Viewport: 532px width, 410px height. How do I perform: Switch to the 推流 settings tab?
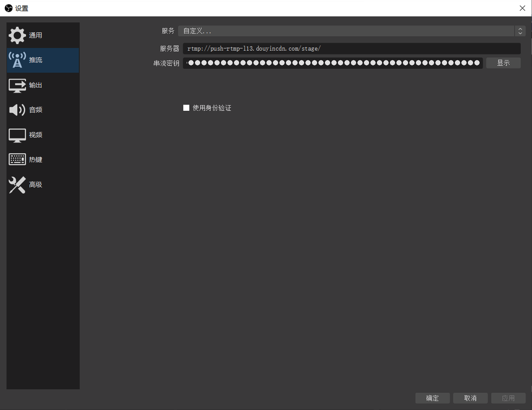pos(43,60)
